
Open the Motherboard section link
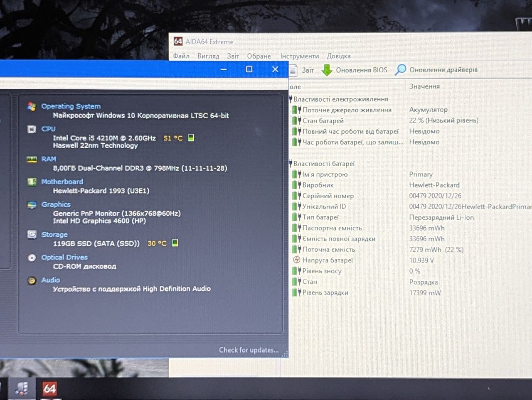click(62, 182)
